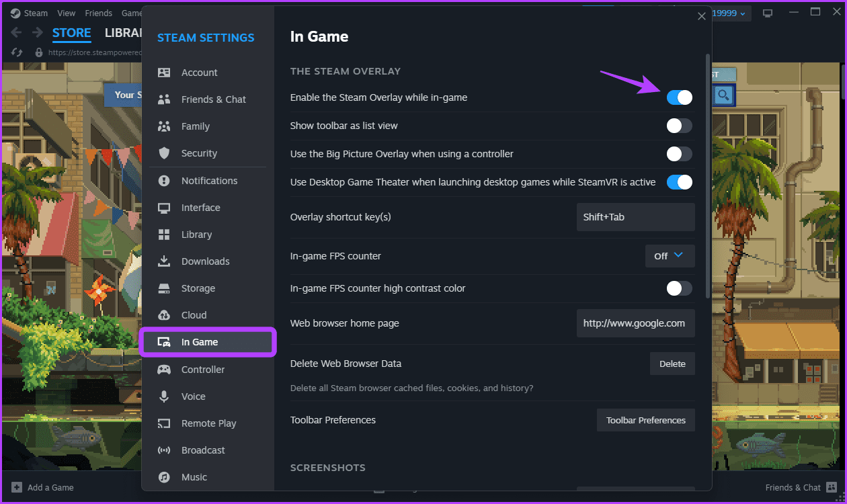Select 'Notifications' label in settings sidebar

pos(209,181)
